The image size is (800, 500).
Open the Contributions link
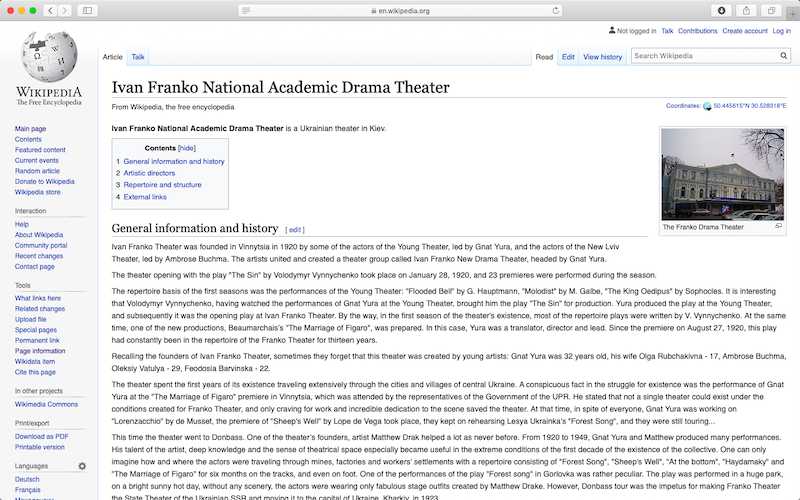[x=697, y=31]
